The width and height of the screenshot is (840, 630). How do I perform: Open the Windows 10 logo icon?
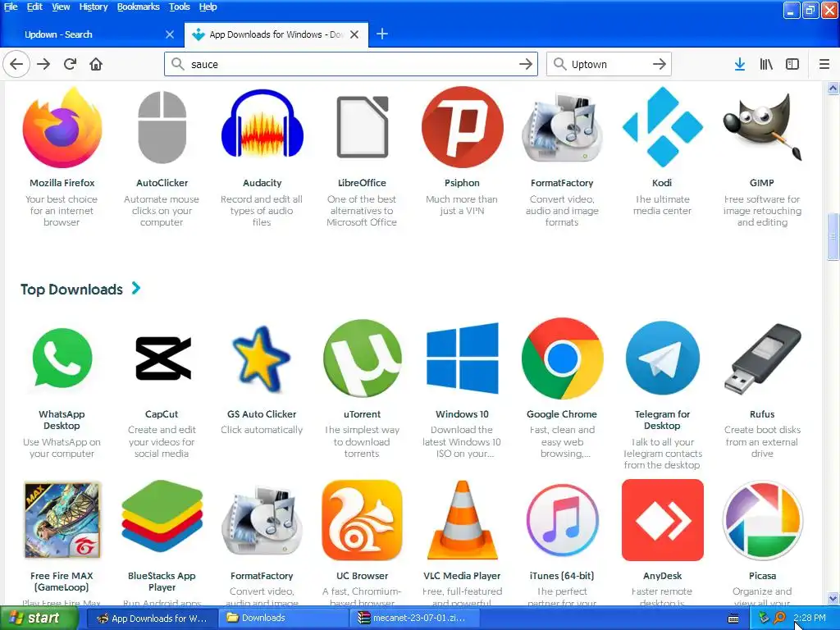pos(463,358)
